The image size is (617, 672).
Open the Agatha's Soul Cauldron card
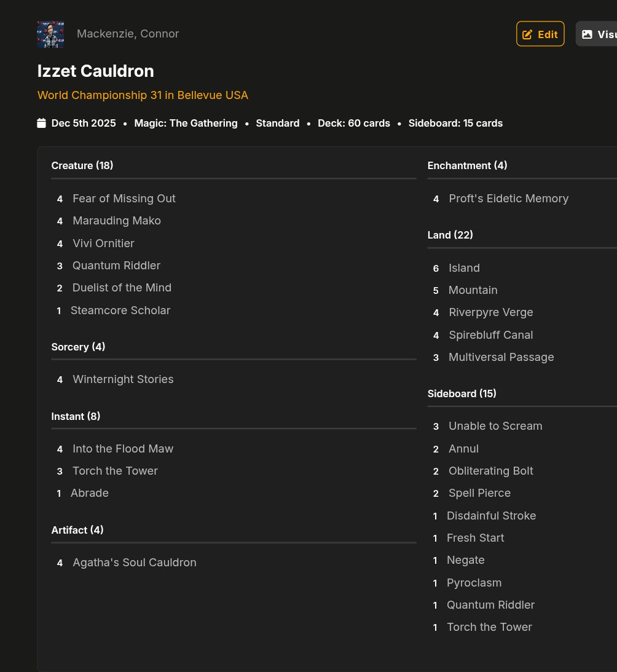click(134, 563)
